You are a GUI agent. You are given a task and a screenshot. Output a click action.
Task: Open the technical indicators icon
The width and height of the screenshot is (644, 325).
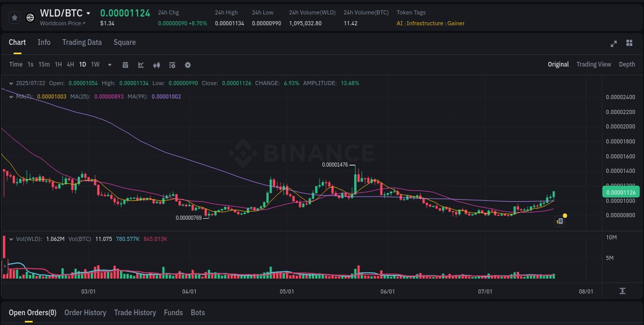156,64
